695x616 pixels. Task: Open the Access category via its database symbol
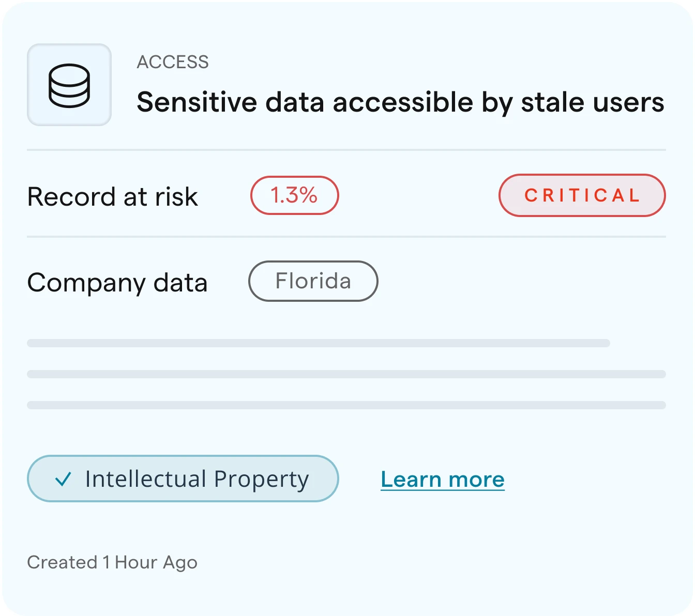point(69,84)
